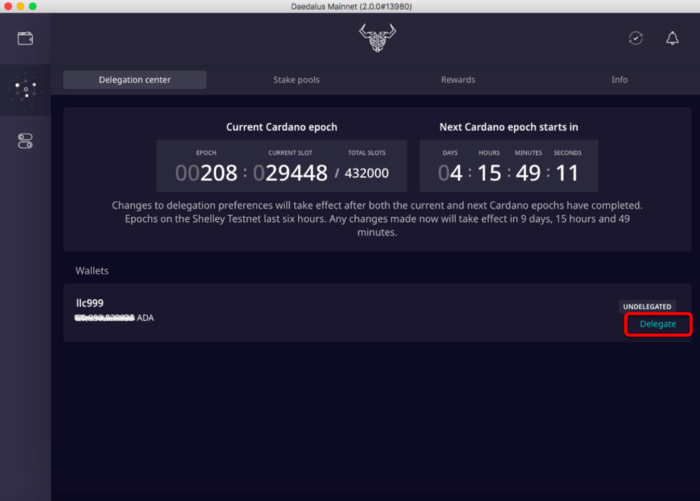Click Delegate for wallet llc999
Viewport: 700px width, 501px height.
point(657,324)
